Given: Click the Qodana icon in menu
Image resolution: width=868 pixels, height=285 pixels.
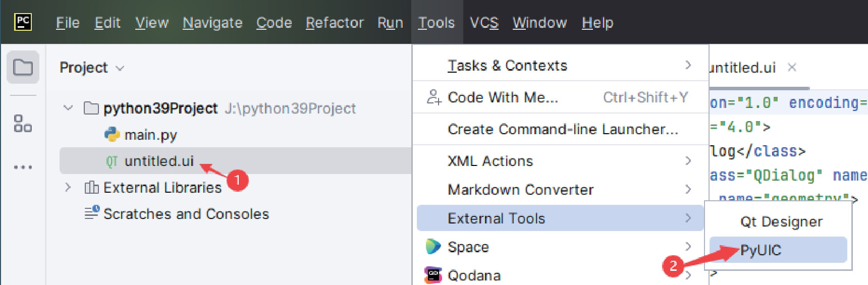Looking at the screenshot, I should coord(433,275).
